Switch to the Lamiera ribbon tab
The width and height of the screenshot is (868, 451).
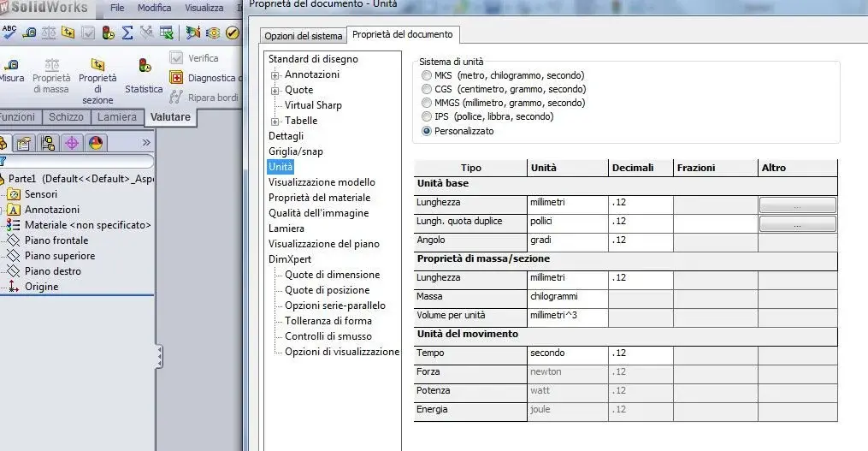click(x=117, y=117)
